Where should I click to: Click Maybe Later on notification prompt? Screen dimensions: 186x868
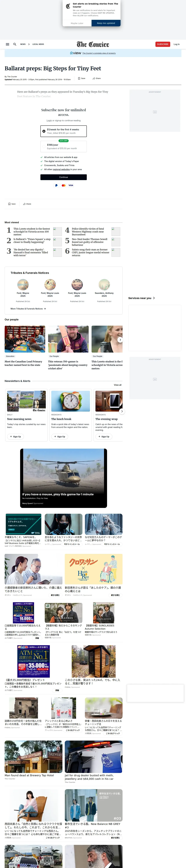tap(77, 23)
